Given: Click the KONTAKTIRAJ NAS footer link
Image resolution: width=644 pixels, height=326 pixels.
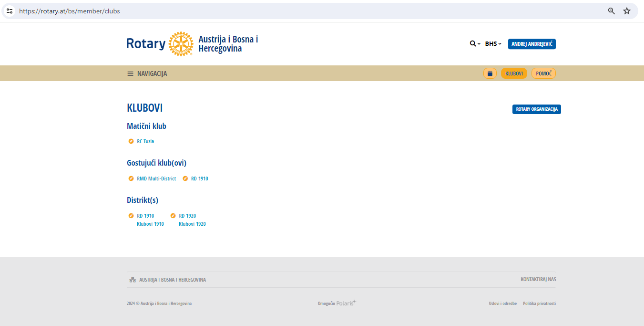Looking at the screenshot, I should pos(538,279).
